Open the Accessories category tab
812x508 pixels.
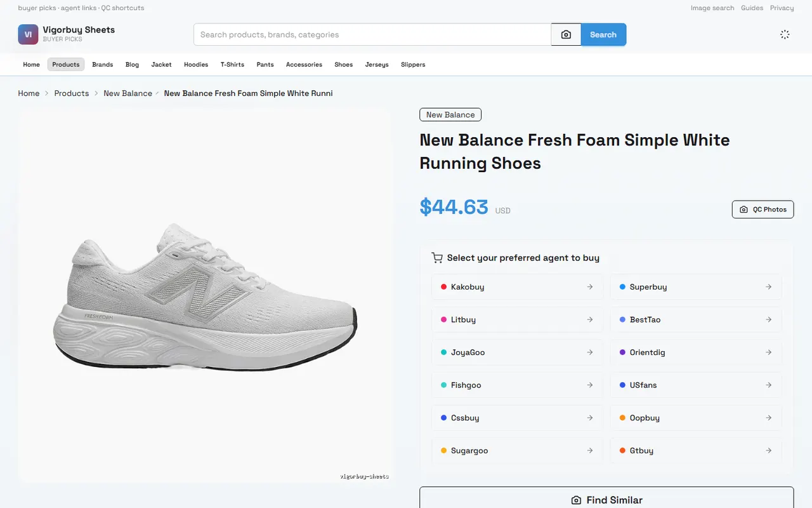coord(304,65)
